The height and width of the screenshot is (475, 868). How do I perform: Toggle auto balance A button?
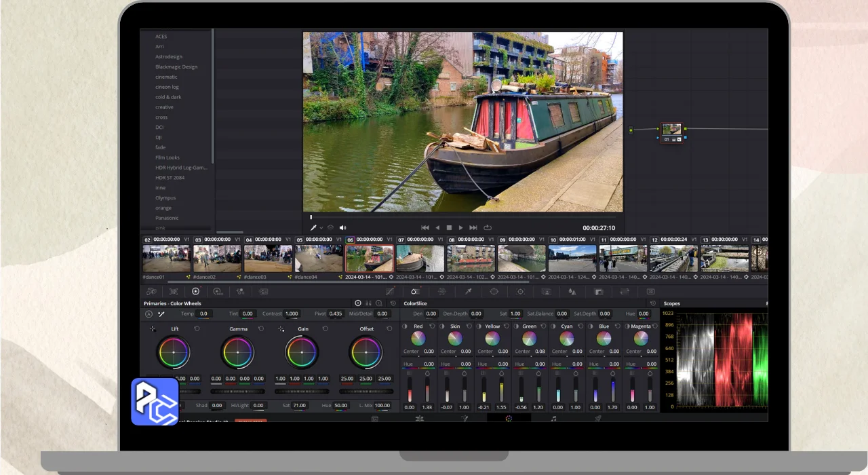[x=149, y=314]
